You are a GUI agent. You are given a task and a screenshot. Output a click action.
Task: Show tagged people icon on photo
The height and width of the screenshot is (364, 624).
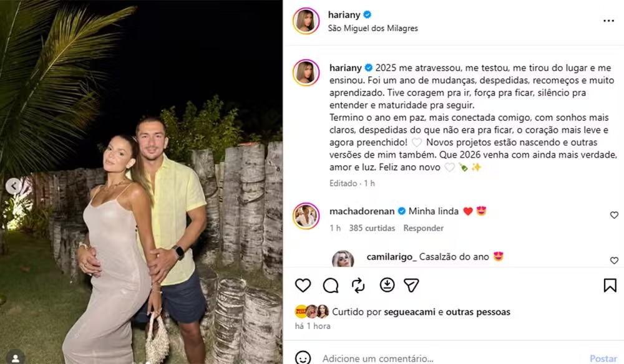click(x=16, y=358)
